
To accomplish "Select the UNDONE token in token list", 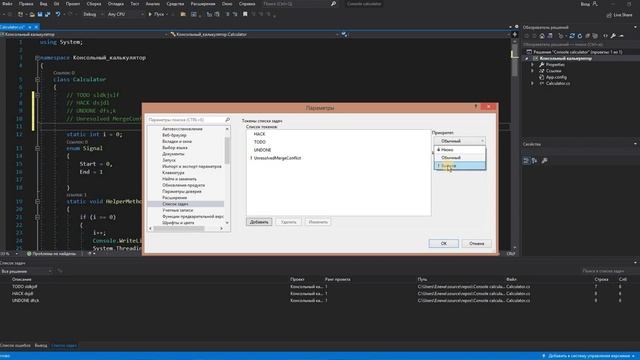I will coord(262,150).
